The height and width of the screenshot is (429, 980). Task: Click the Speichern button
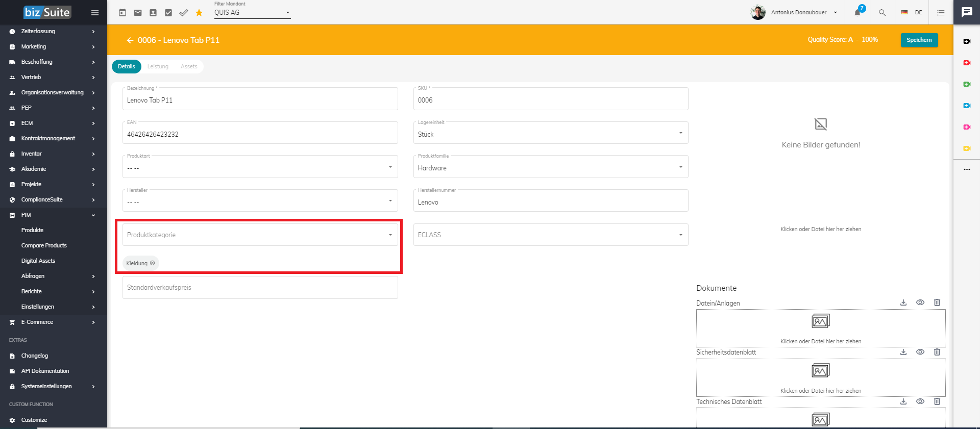[919, 40]
